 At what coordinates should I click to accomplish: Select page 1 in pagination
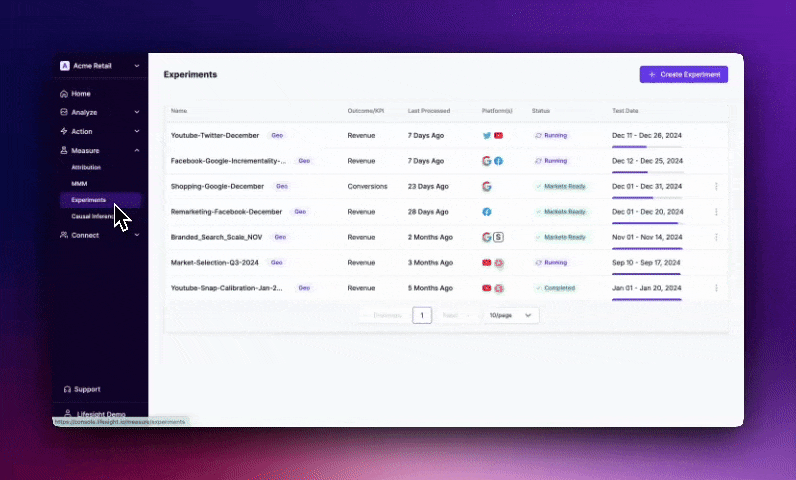click(422, 315)
